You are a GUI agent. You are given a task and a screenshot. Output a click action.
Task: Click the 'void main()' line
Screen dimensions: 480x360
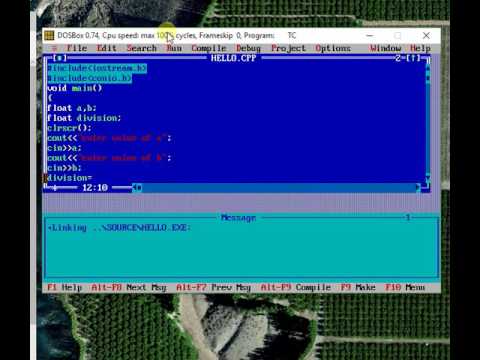click(x=74, y=88)
